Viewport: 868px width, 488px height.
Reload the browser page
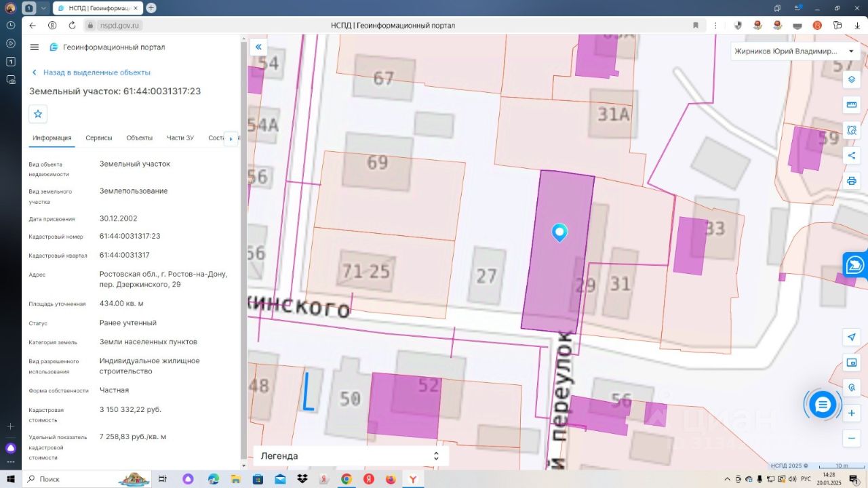pos(73,25)
